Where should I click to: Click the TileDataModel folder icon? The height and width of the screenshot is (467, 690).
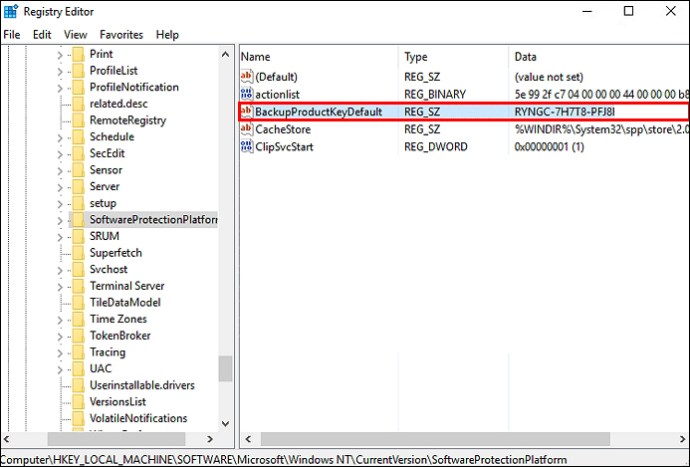pyautogui.click(x=78, y=303)
